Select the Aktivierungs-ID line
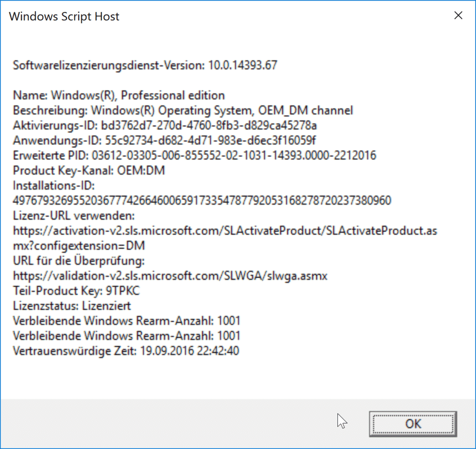Screen dimensions: 476x449 point(165,125)
